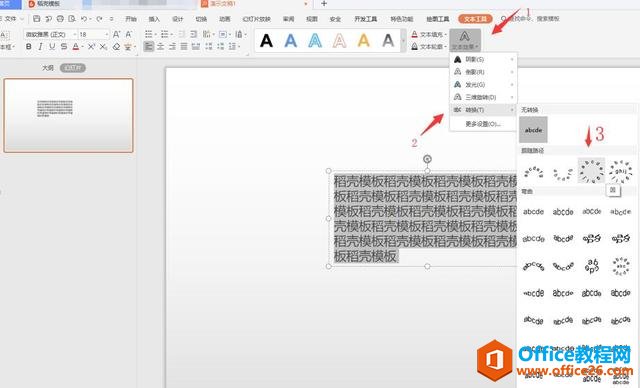Select the circle text transform preset
Viewport: 640px width, 388px height.
(x=591, y=171)
